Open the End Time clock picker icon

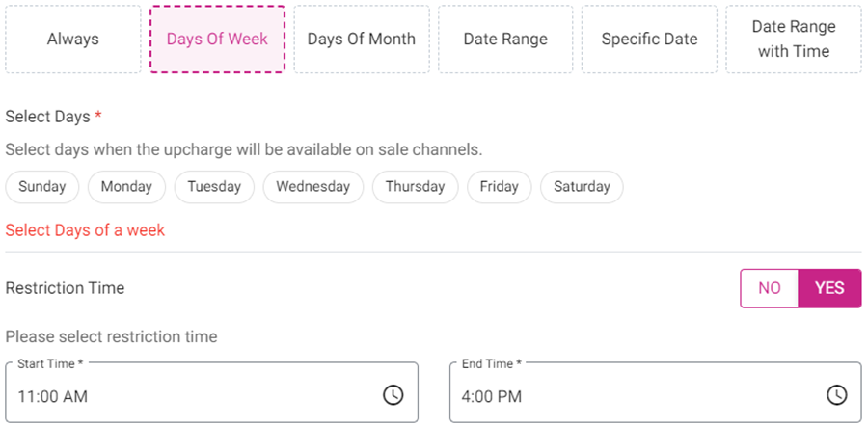pos(836,395)
